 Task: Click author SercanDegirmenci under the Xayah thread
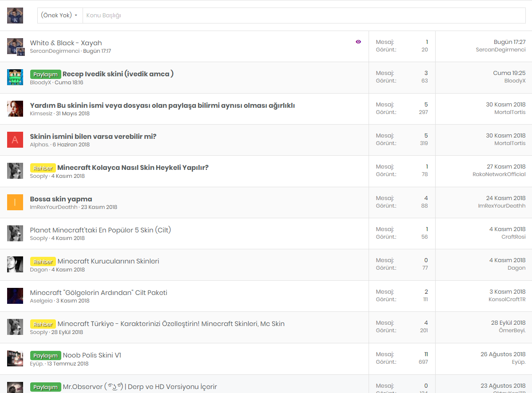tap(55, 51)
